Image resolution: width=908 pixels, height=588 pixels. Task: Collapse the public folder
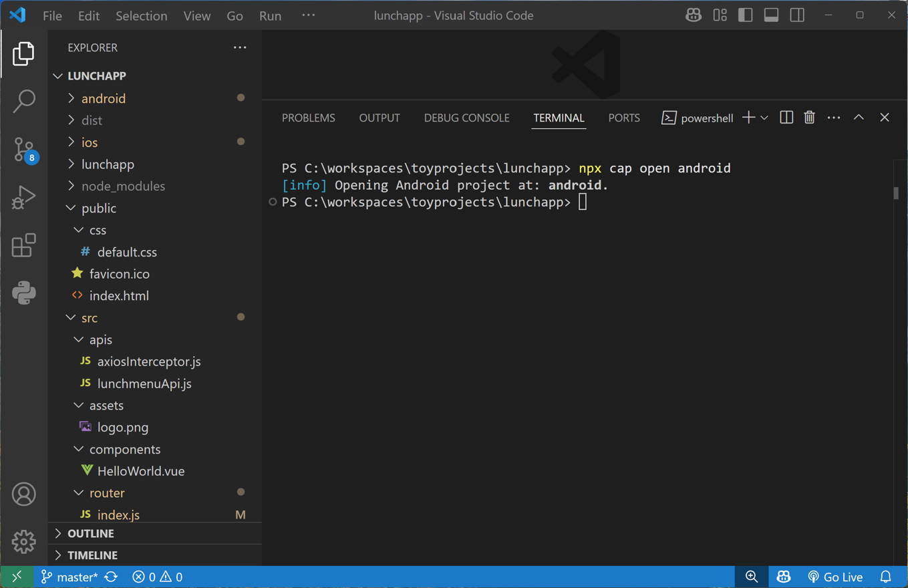click(x=155, y=208)
